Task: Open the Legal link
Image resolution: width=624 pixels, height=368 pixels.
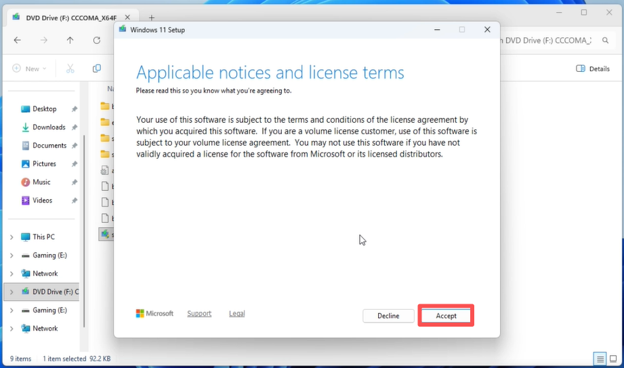Action: pos(237,313)
